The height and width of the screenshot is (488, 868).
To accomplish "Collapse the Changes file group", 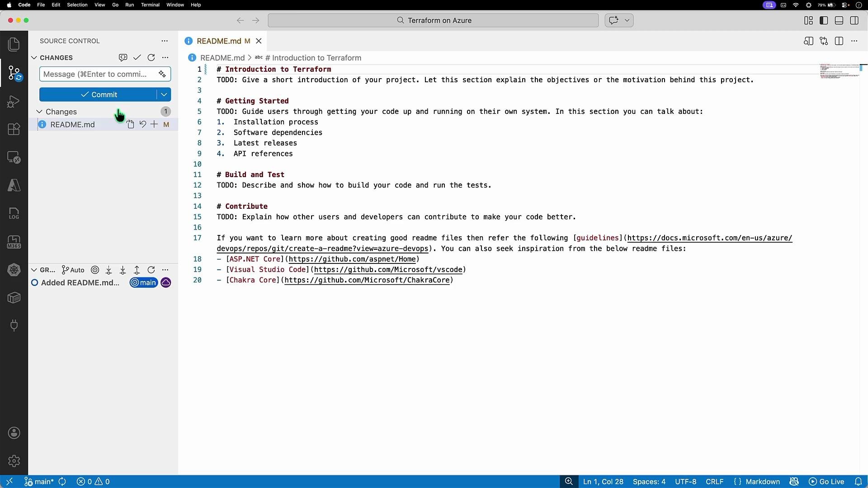I will click(39, 112).
